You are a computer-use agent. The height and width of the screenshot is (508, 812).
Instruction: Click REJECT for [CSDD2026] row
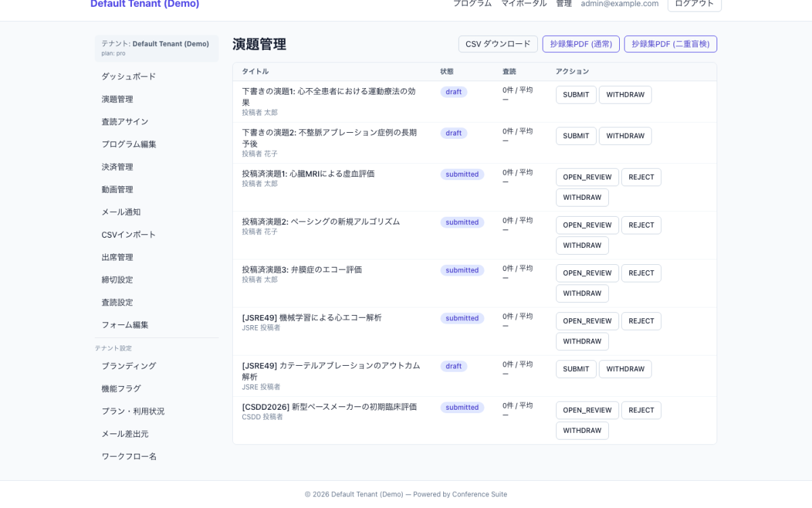pyautogui.click(x=641, y=410)
